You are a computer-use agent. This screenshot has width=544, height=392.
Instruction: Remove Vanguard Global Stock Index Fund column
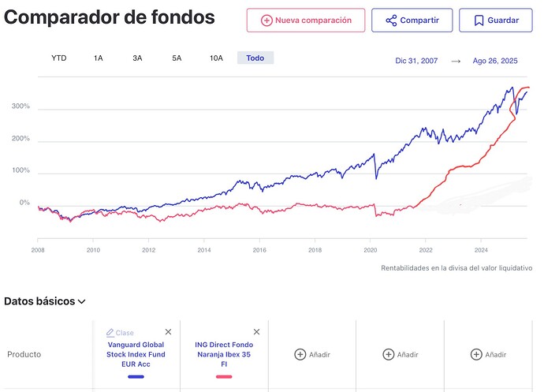tap(168, 333)
